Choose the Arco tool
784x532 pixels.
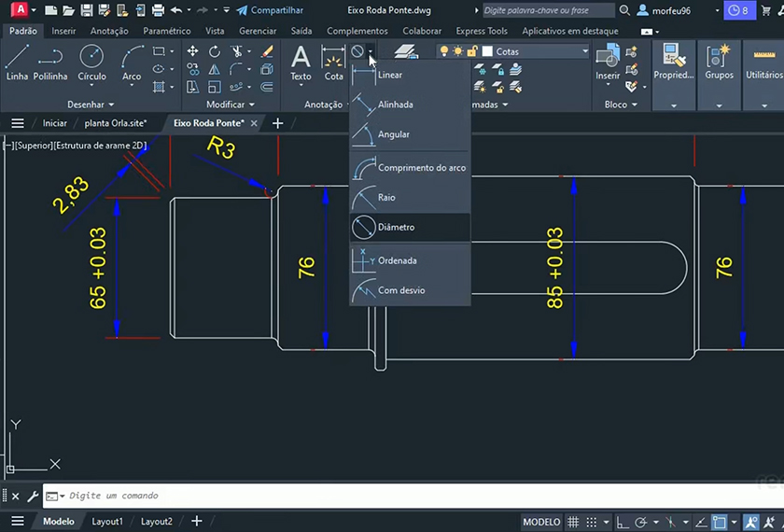coord(132,62)
